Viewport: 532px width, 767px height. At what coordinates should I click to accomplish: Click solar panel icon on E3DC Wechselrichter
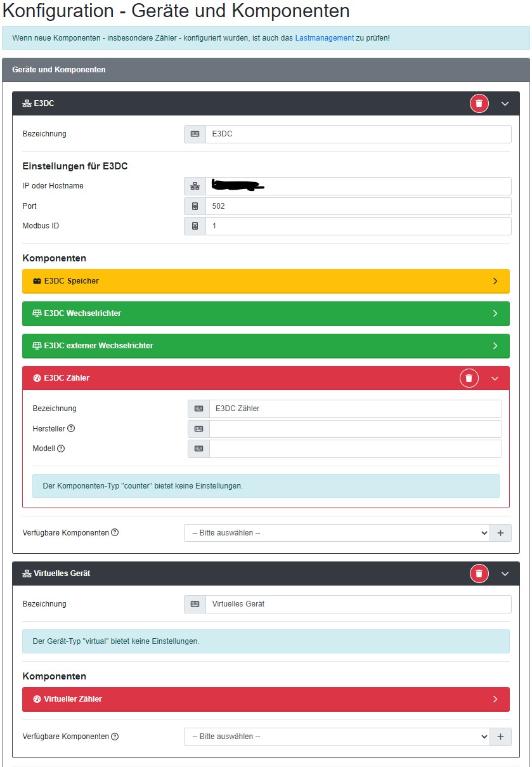(37, 313)
